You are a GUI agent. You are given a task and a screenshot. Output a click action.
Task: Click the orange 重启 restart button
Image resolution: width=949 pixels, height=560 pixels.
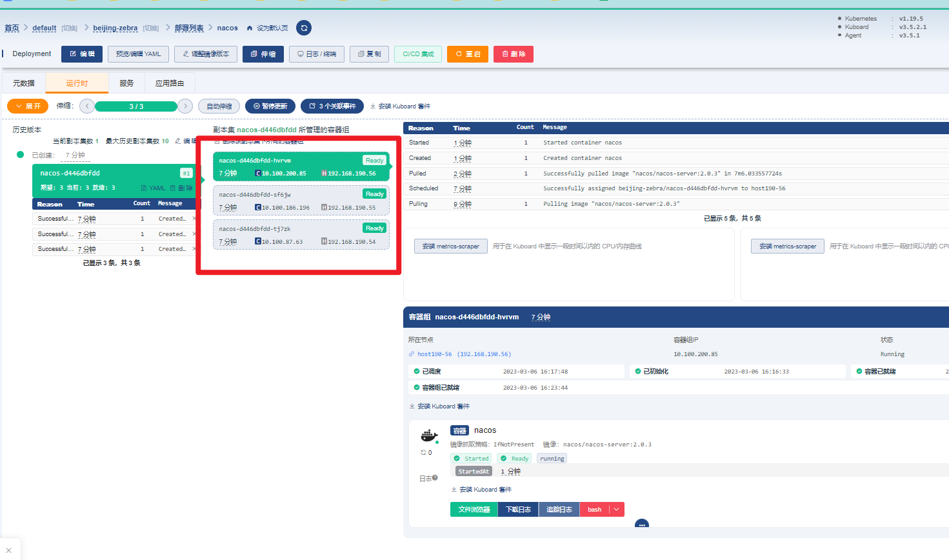(x=468, y=54)
